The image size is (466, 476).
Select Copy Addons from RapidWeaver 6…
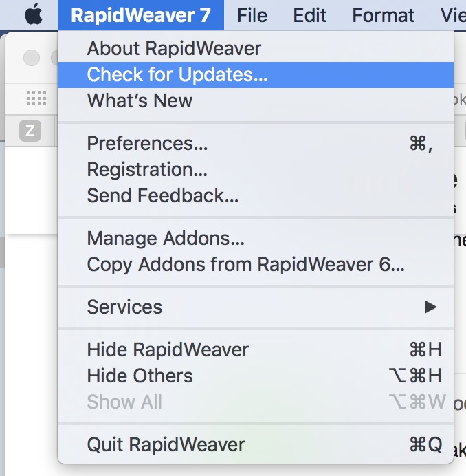point(256,264)
